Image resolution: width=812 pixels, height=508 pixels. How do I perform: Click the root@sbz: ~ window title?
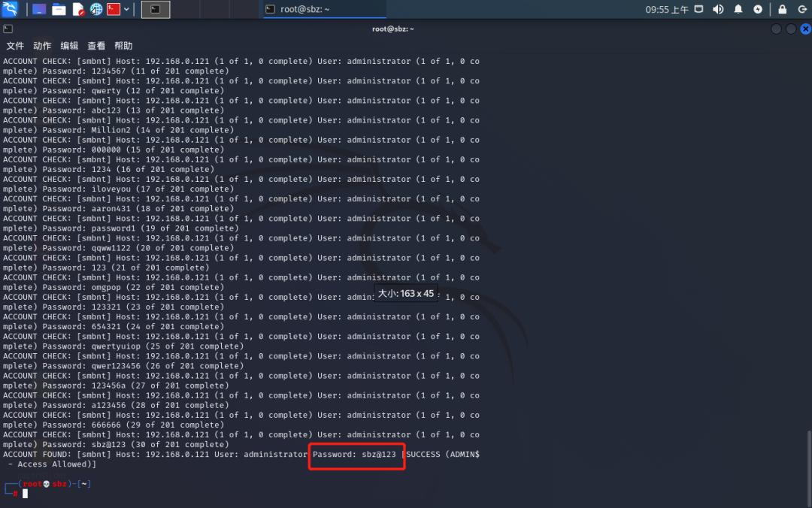(392, 29)
